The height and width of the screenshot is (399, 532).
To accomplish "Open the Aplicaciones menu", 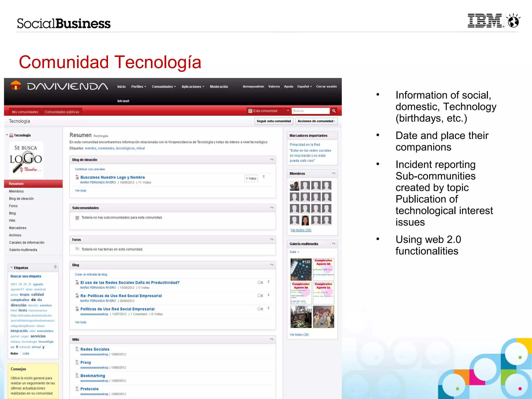I will 193,87.
